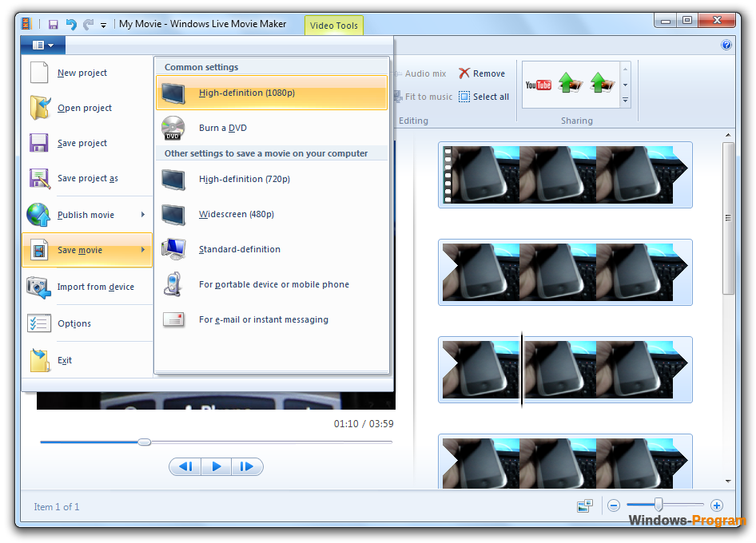756x543 pixels.
Task: Choose Widescreen (480p) setting
Action: point(272,214)
